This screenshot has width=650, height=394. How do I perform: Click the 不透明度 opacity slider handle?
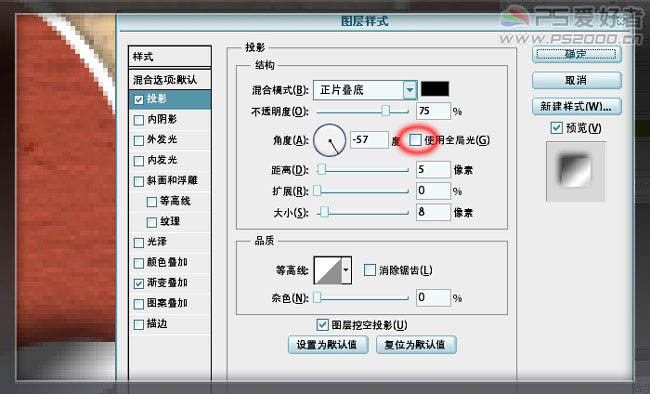tap(386, 110)
